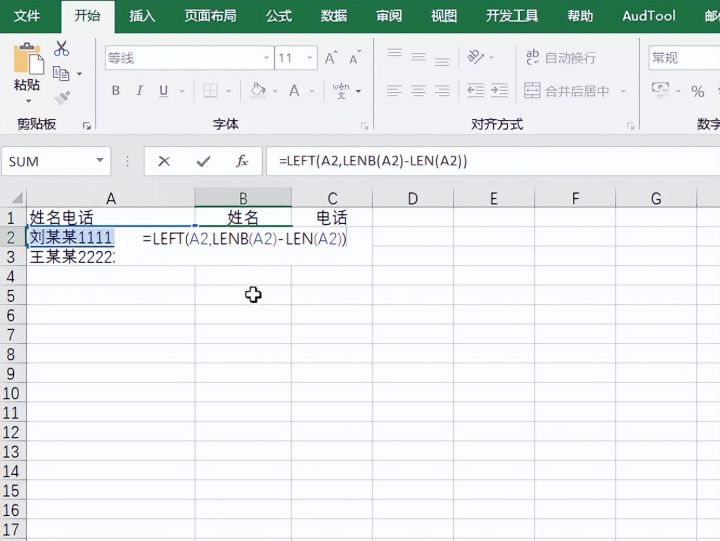
Task: Decrease indent of cell
Action: pyautogui.click(x=475, y=90)
